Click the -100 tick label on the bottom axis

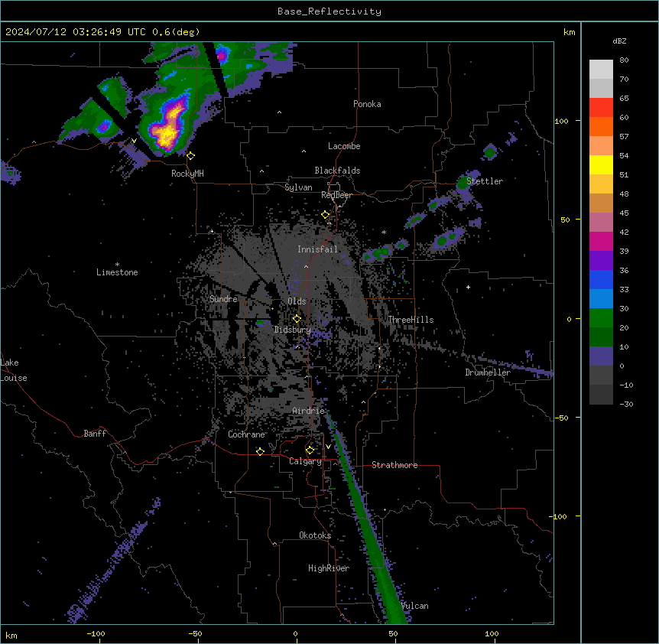96,633
